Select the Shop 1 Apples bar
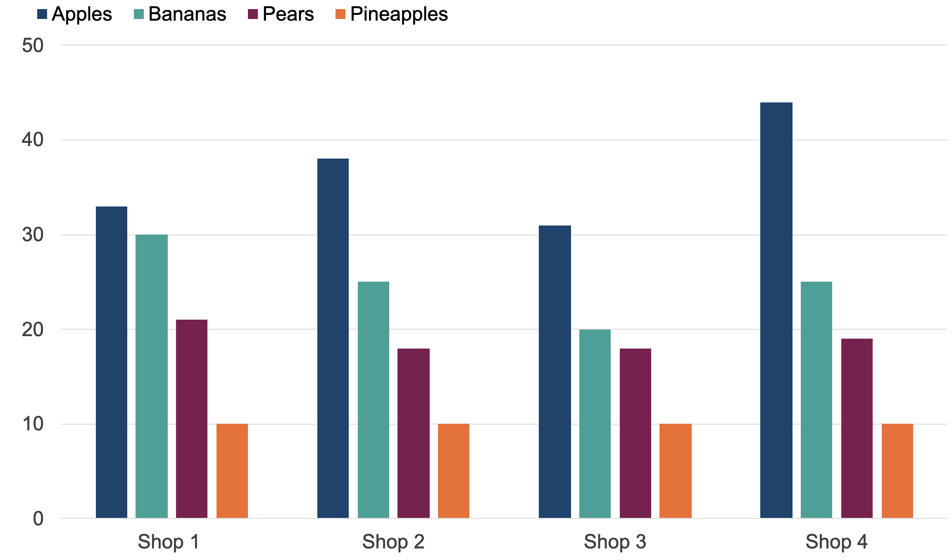Viewport: 952px width, 560px height. click(x=112, y=362)
